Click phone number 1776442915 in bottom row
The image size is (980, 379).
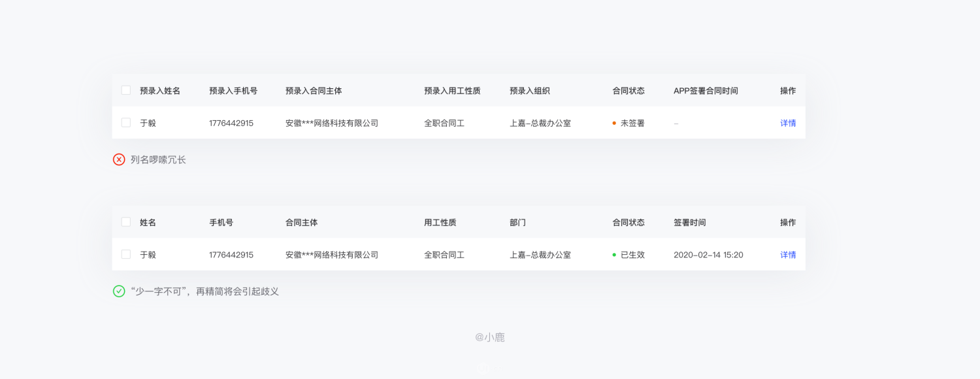tap(231, 255)
